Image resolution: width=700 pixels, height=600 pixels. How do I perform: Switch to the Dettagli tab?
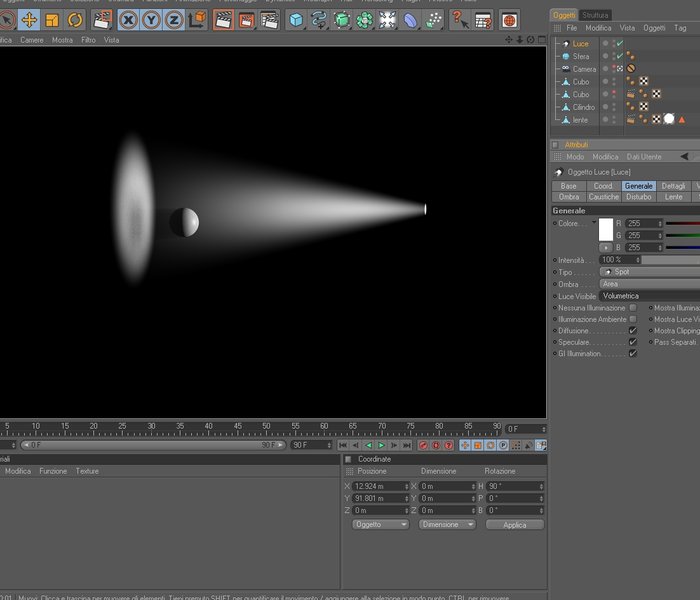(x=673, y=186)
